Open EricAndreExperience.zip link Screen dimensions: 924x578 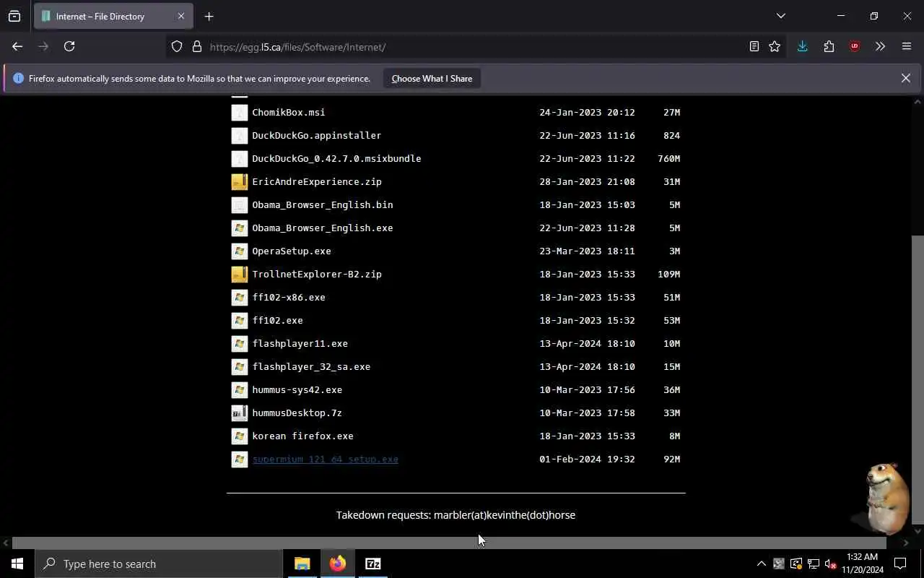pyautogui.click(x=316, y=181)
